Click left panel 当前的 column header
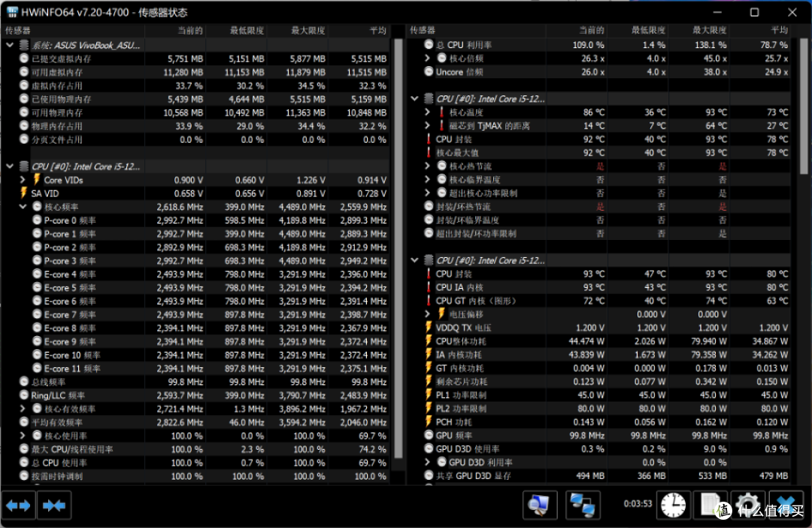The image size is (812, 528). pos(175,31)
